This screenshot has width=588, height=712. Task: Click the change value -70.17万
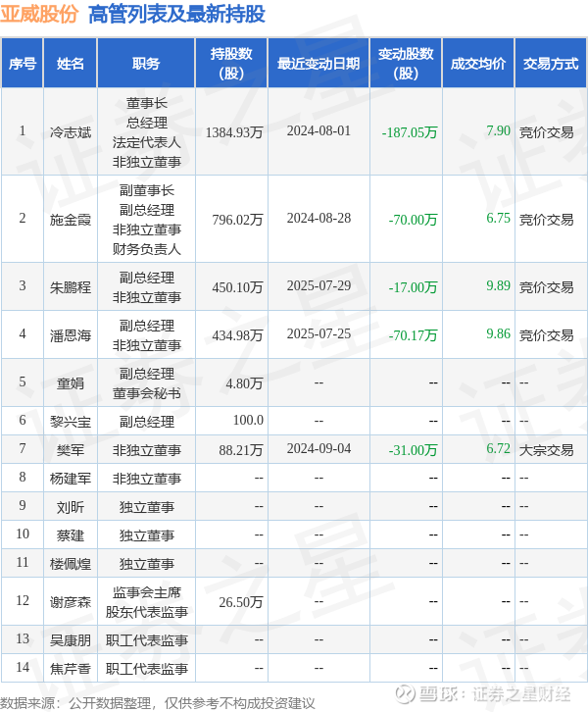(413, 335)
